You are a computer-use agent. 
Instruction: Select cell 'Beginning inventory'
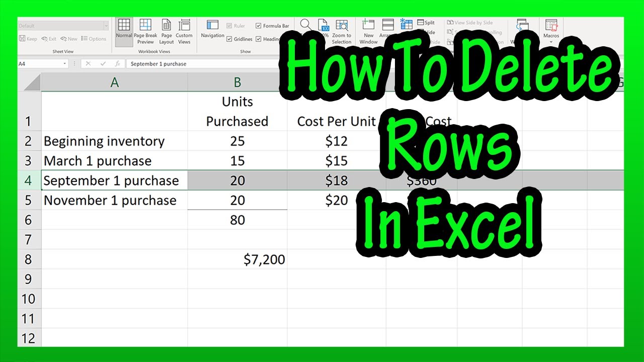(x=114, y=141)
